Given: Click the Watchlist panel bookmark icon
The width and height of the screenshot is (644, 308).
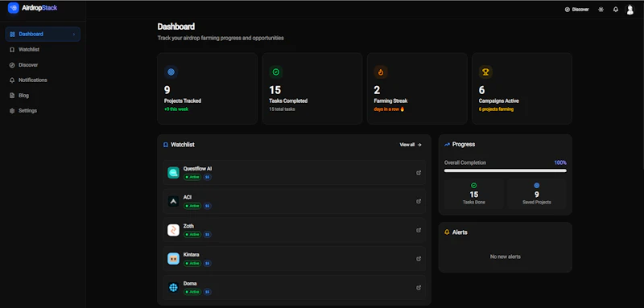Looking at the screenshot, I should (166, 145).
